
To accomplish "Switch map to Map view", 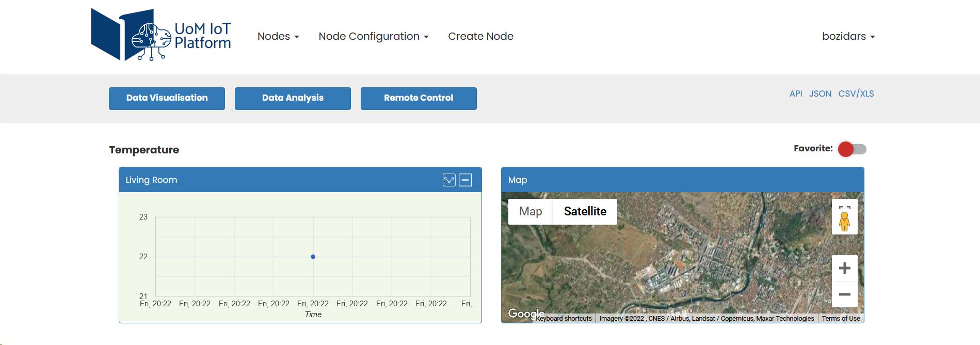I will pyautogui.click(x=531, y=212).
